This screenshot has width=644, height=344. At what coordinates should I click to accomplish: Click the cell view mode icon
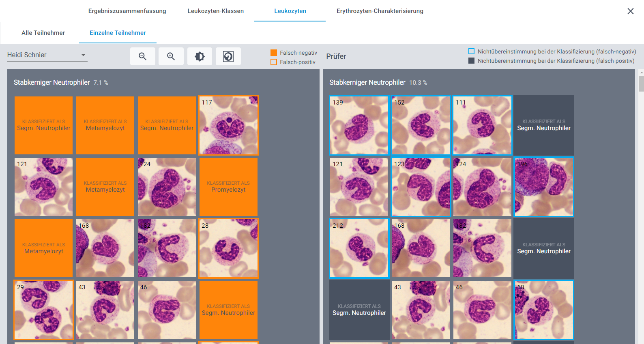[x=228, y=56]
